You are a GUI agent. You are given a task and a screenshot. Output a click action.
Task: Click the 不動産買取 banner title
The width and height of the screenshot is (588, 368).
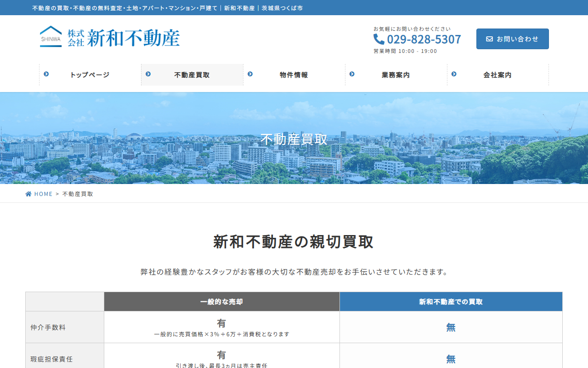coord(294,139)
